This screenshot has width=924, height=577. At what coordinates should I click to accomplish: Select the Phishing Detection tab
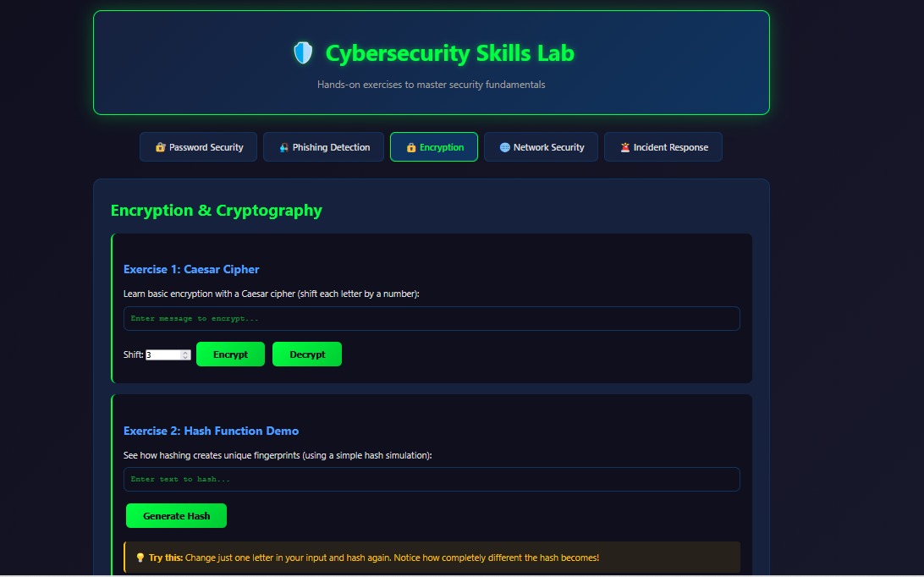click(x=323, y=147)
